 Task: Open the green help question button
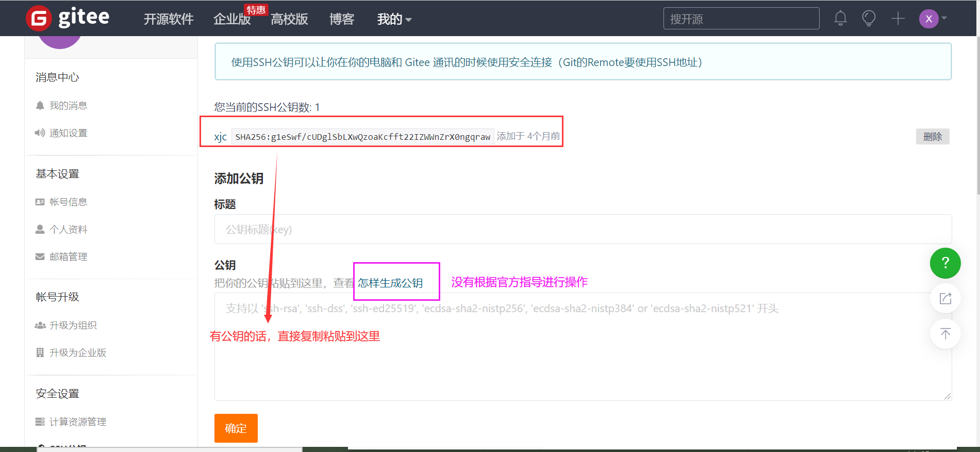coord(945,263)
